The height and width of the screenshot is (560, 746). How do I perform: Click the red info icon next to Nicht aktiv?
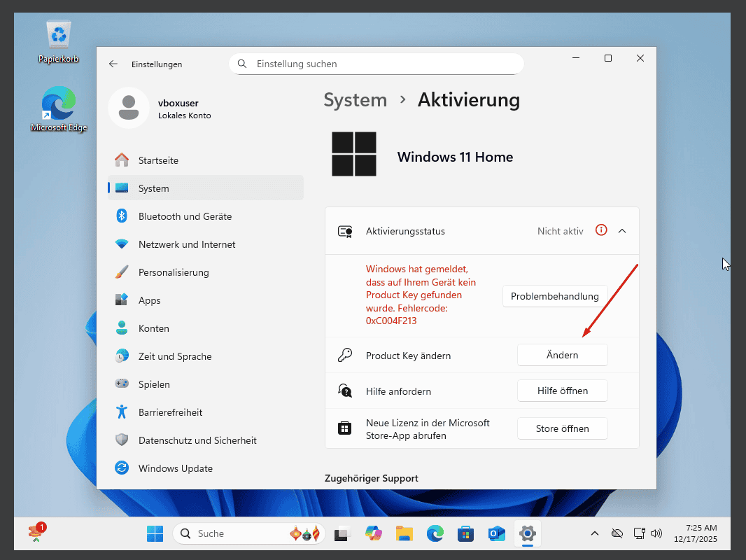tap(600, 230)
